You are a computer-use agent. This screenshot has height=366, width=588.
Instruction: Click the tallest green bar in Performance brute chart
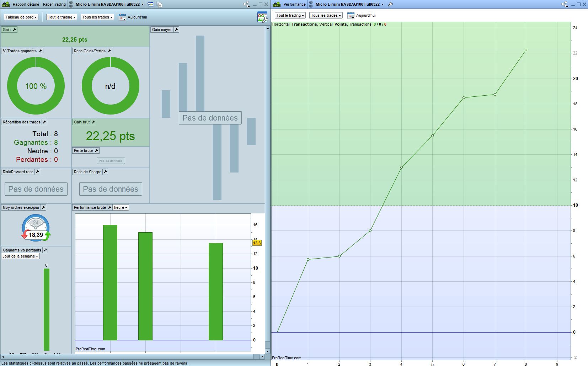pos(110,282)
